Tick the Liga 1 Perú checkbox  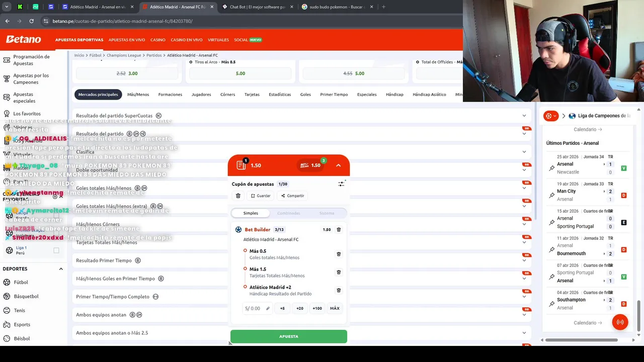56,250
